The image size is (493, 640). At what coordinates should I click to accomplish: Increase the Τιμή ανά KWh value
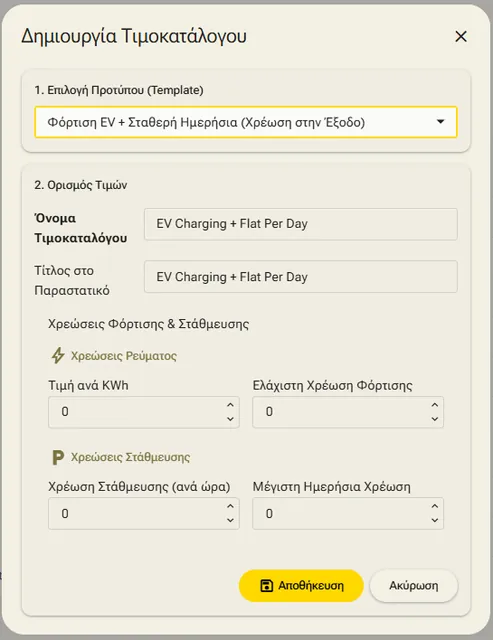point(230,405)
